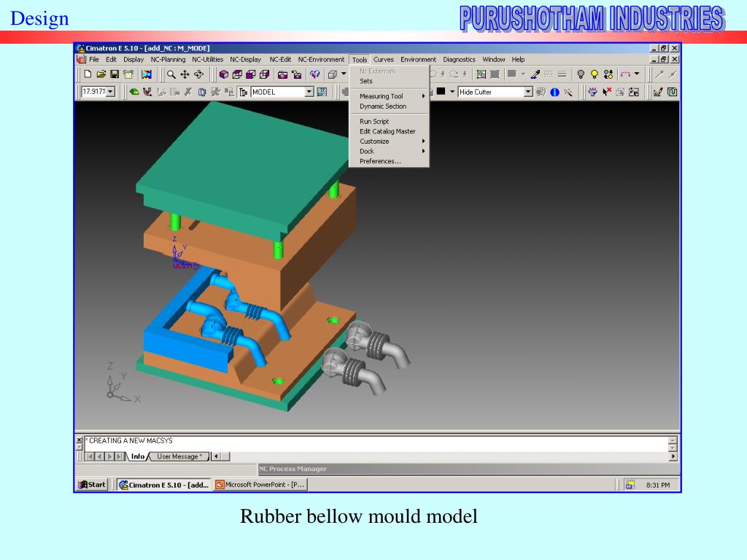Switch to wireframe cube display
747x560 pixels.
coord(237,74)
